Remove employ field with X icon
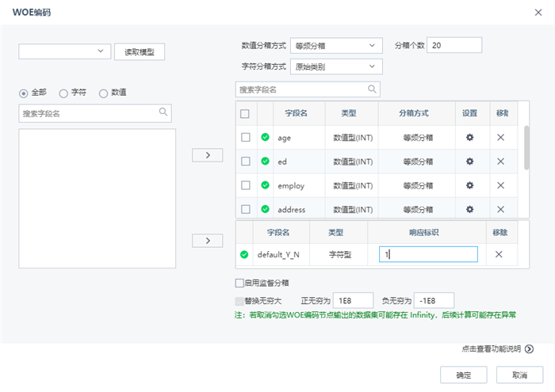Image resolution: width=555 pixels, height=392 pixels. [x=500, y=185]
